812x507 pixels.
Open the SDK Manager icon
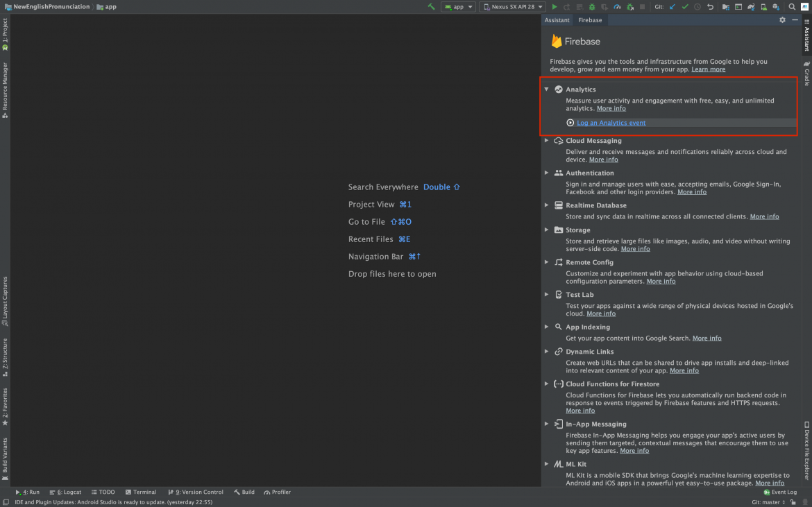(776, 6)
